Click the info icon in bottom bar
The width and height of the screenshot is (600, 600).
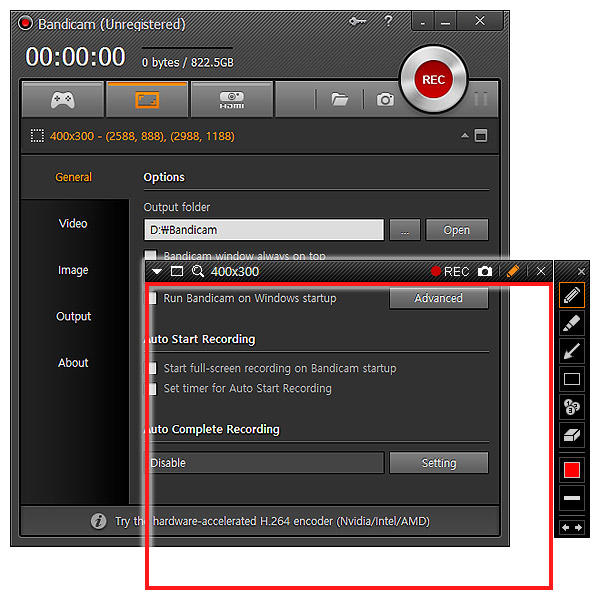pyautogui.click(x=98, y=521)
